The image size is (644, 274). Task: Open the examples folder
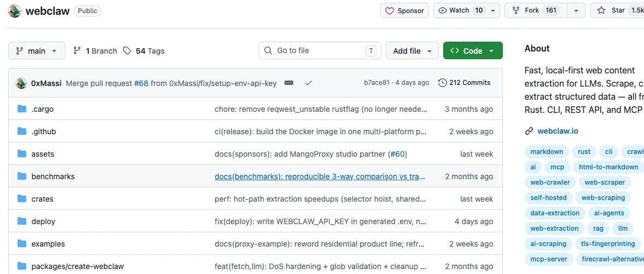pyautogui.click(x=48, y=244)
